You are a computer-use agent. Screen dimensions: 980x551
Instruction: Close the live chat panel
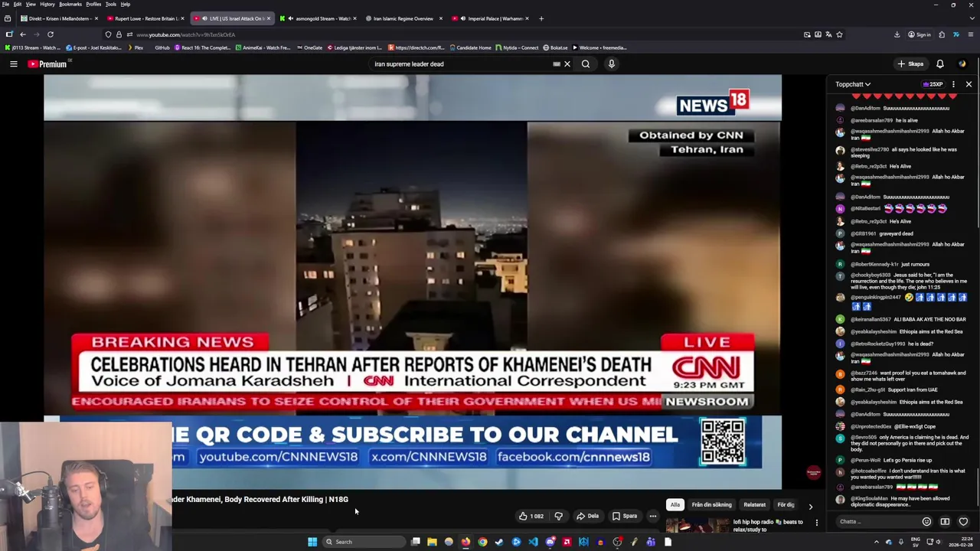(x=969, y=84)
